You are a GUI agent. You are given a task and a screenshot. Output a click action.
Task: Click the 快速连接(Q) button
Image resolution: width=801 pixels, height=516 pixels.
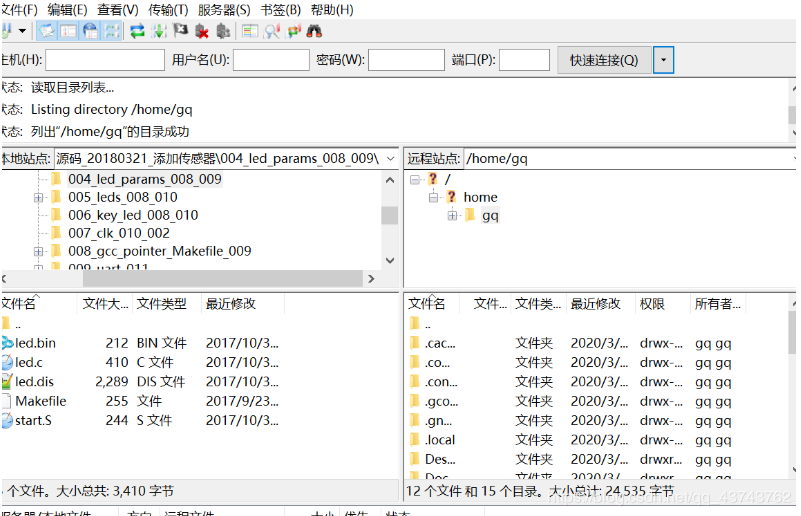pyautogui.click(x=604, y=60)
